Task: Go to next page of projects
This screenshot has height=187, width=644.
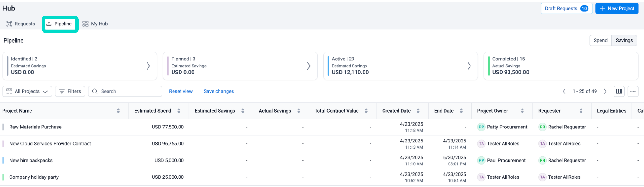Action: (x=605, y=91)
